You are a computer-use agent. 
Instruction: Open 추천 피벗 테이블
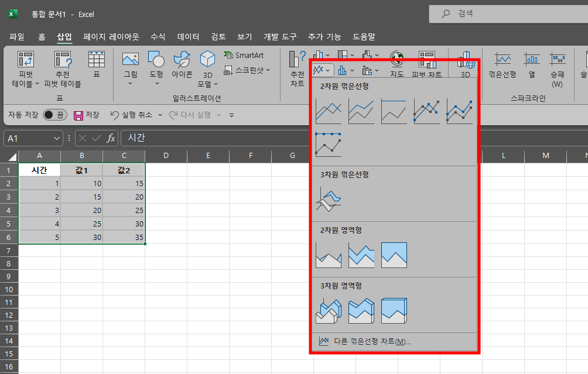63,69
